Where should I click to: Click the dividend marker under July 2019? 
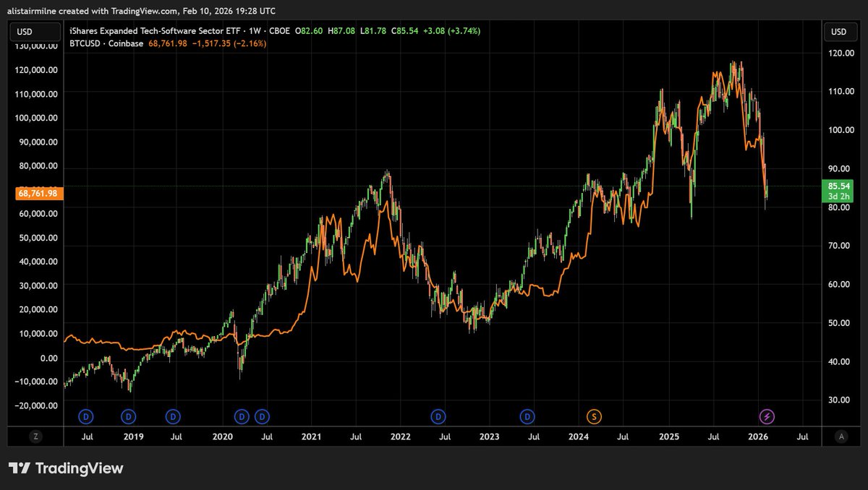(x=172, y=416)
